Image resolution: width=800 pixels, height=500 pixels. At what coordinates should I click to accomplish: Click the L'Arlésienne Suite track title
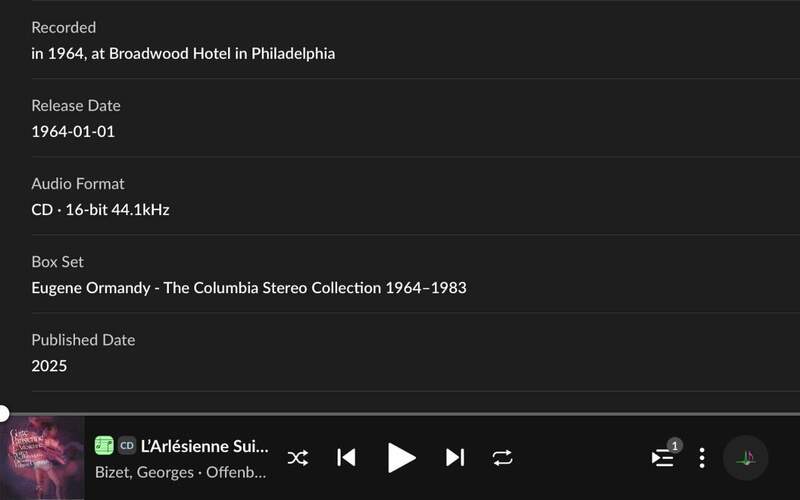pos(205,446)
